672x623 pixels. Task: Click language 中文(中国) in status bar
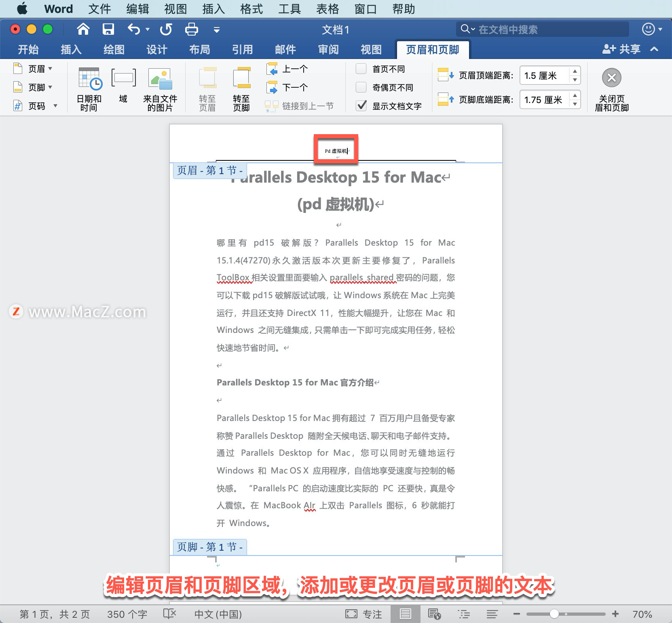click(218, 615)
